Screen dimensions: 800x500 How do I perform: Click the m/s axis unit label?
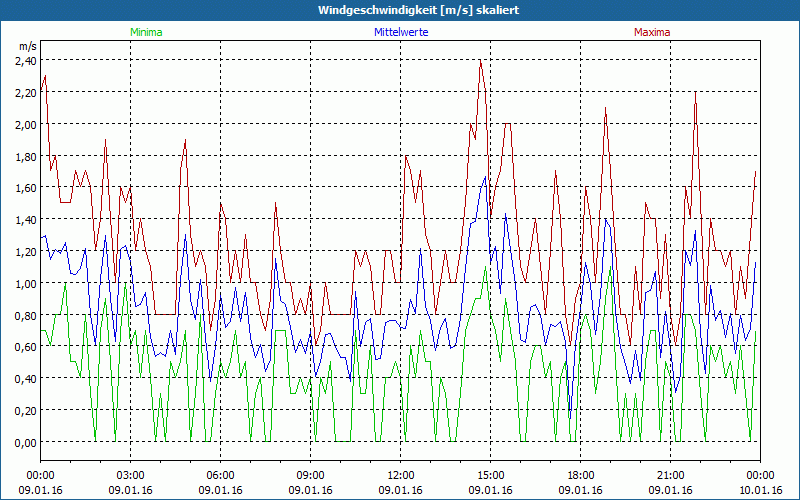point(28,46)
